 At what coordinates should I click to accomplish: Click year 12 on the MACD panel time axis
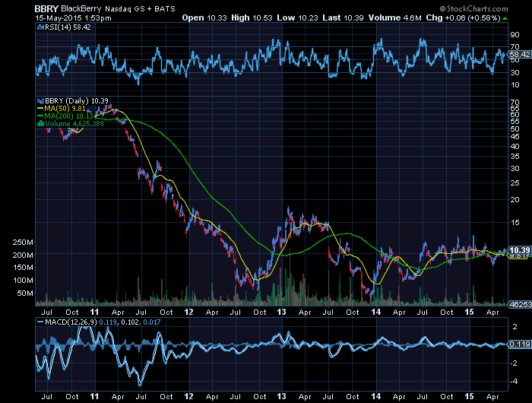pyautogui.click(x=188, y=397)
